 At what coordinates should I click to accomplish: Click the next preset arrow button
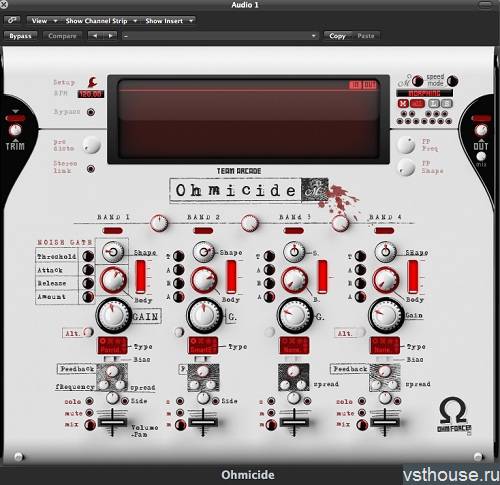(110, 36)
